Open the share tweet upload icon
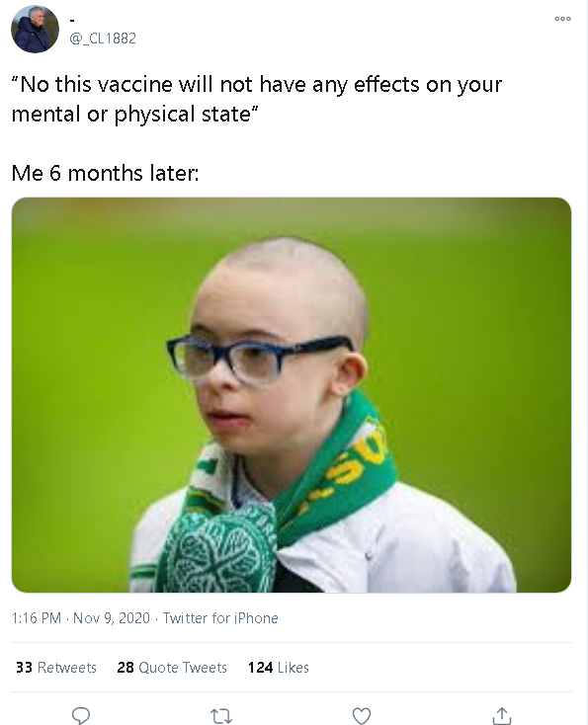This screenshot has width=588, height=725. (502, 715)
